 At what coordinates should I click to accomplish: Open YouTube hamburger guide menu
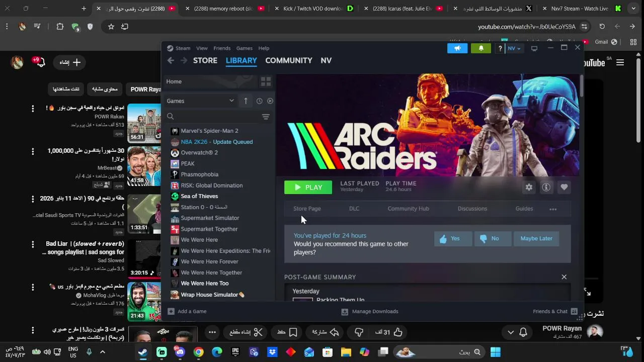coord(620,62)
